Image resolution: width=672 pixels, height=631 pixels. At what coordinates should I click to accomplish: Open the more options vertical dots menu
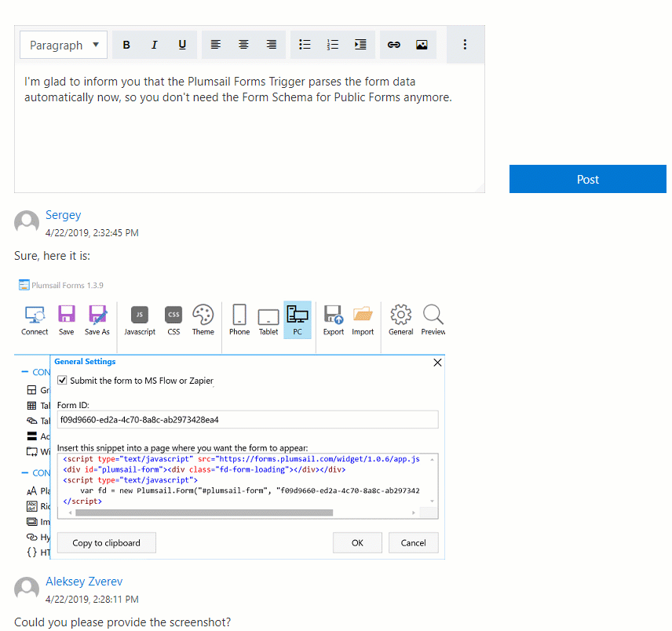point(465,45)
